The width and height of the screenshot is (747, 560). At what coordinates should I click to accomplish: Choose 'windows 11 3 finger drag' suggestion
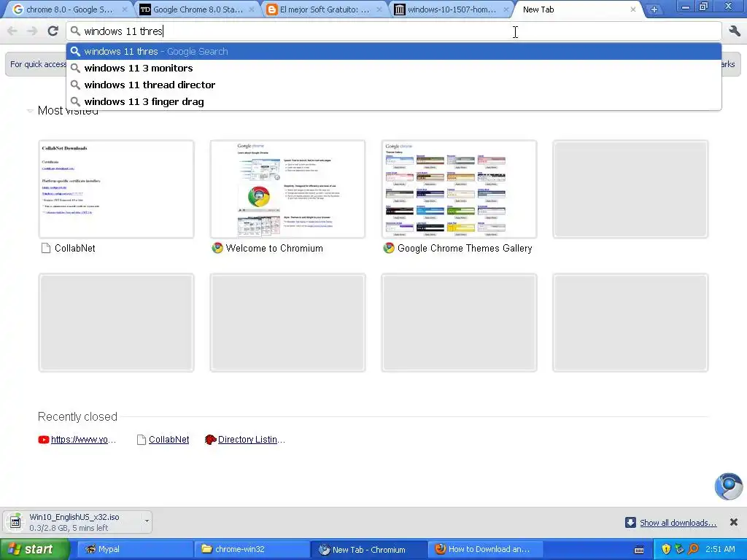393,101
